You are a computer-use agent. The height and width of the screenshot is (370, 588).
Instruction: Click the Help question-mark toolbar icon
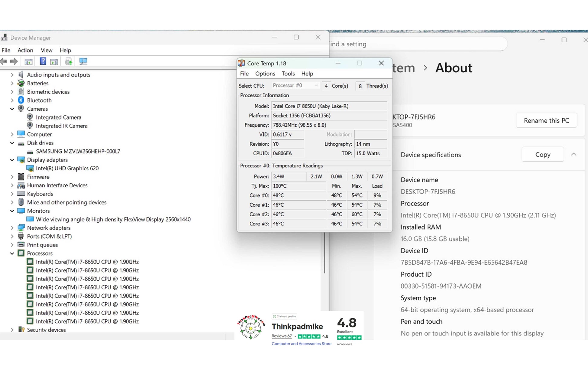pos(43,61)
